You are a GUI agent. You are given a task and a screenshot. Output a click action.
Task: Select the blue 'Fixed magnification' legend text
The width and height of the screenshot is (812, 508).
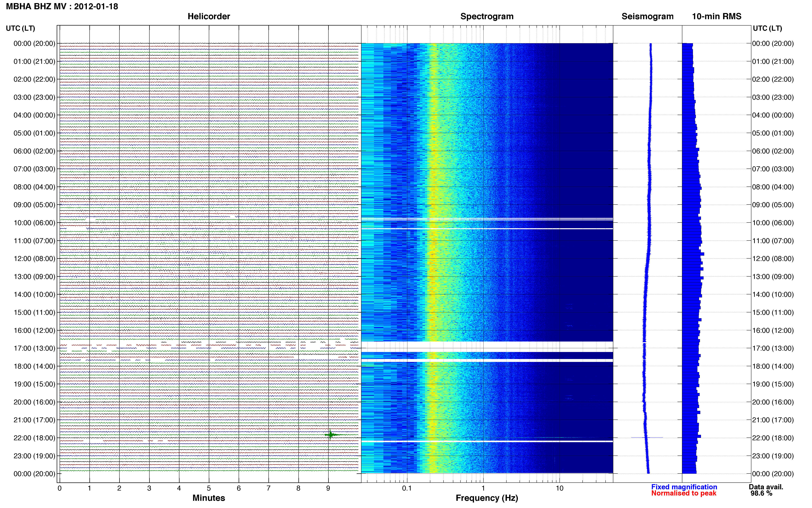[684, 487]
